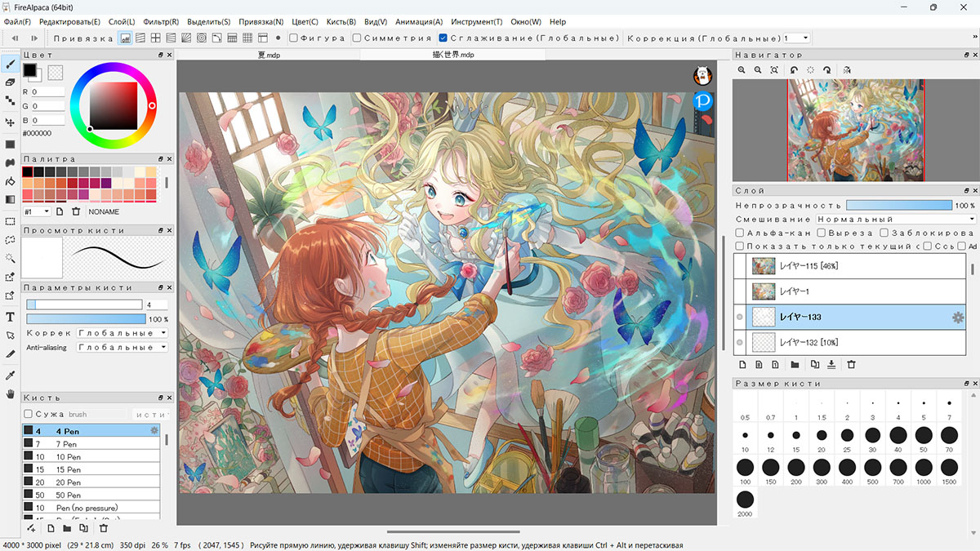Toggle visibility of layer レイヤー132

740,342
